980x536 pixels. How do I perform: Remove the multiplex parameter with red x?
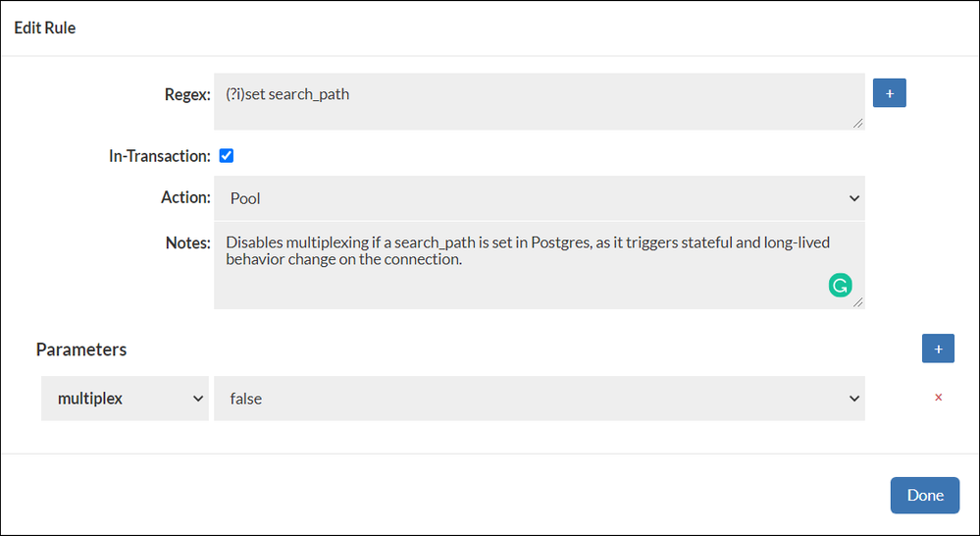click(938, 398)
